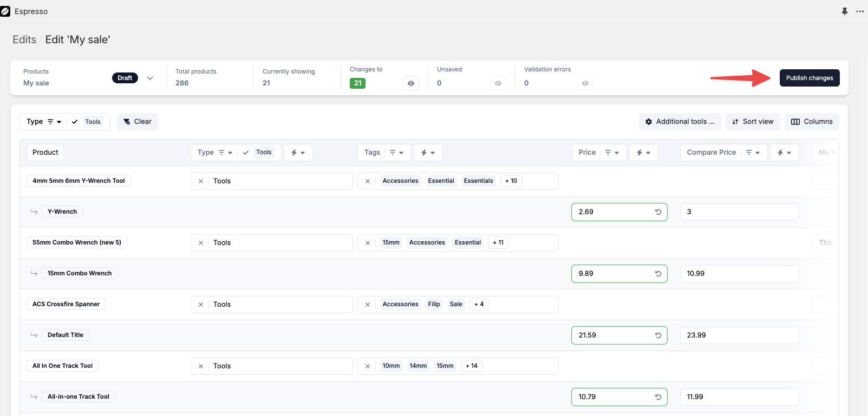
Task: Open the three-dot more options menu
Action: [x=860, y=11]
